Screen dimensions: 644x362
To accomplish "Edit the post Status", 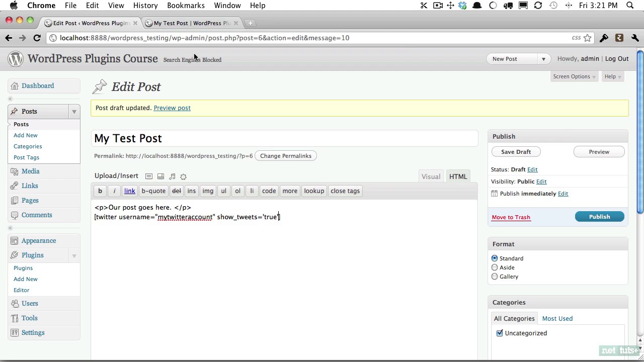I will tap(532, 170).
